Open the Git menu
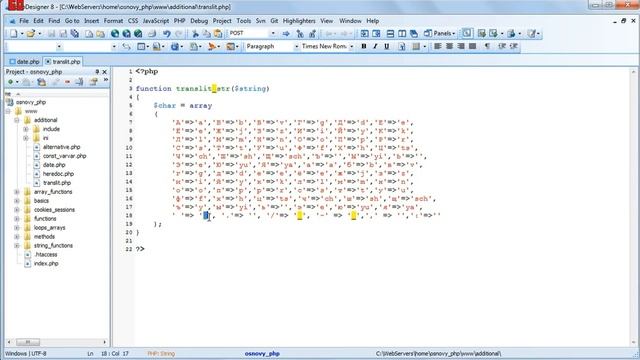 [274, 21]
